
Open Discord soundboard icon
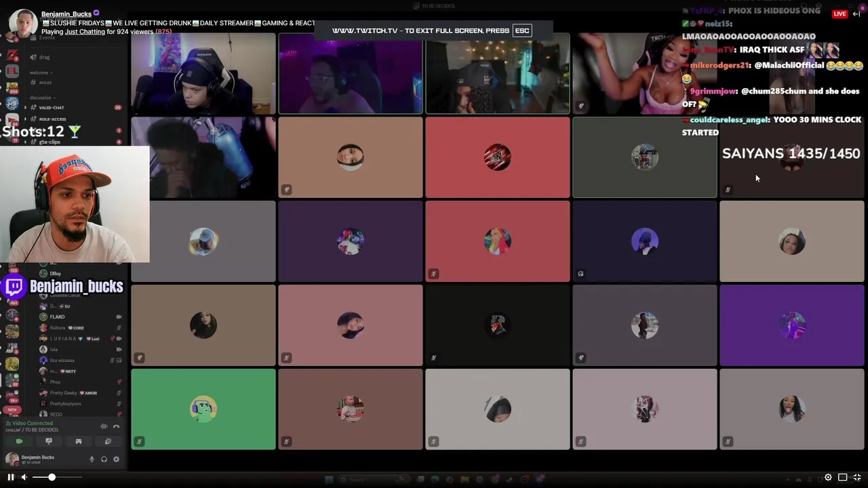pos(108,441)
